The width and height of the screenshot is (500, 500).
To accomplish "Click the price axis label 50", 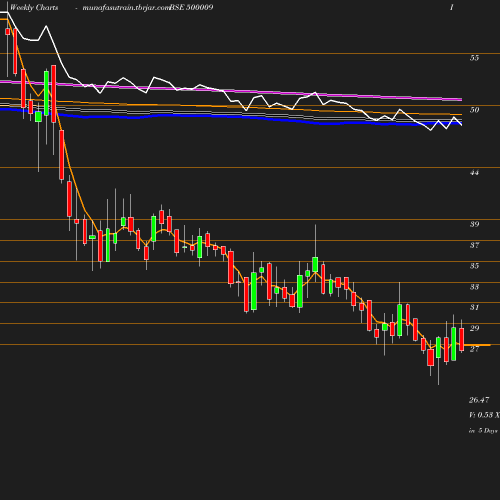I will [x=474, y=110].
